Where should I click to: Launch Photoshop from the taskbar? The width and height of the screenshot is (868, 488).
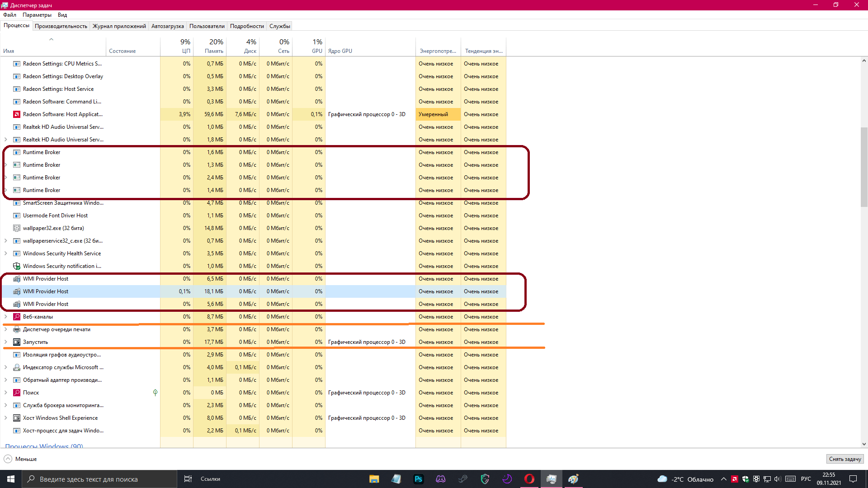[x=418, y=479]
